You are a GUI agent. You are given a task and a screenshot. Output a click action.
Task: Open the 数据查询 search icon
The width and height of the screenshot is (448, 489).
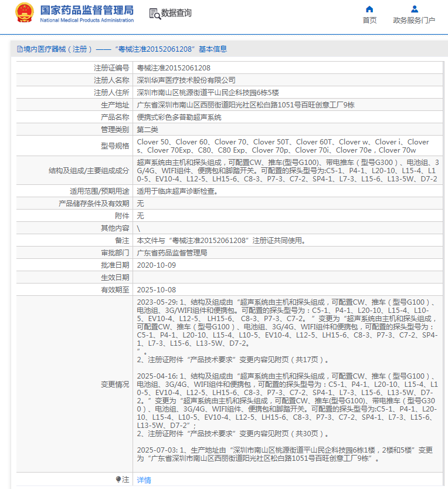(155, 14)
